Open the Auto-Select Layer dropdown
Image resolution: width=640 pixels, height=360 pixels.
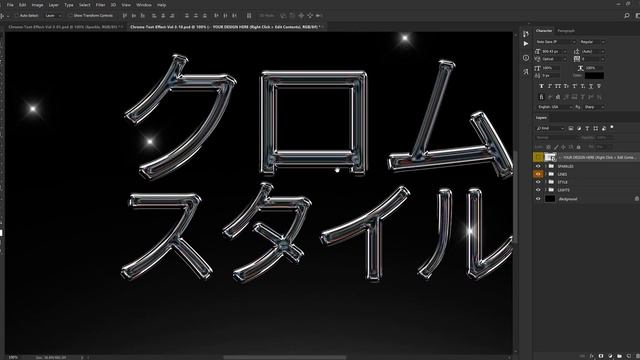pos(53,16)
